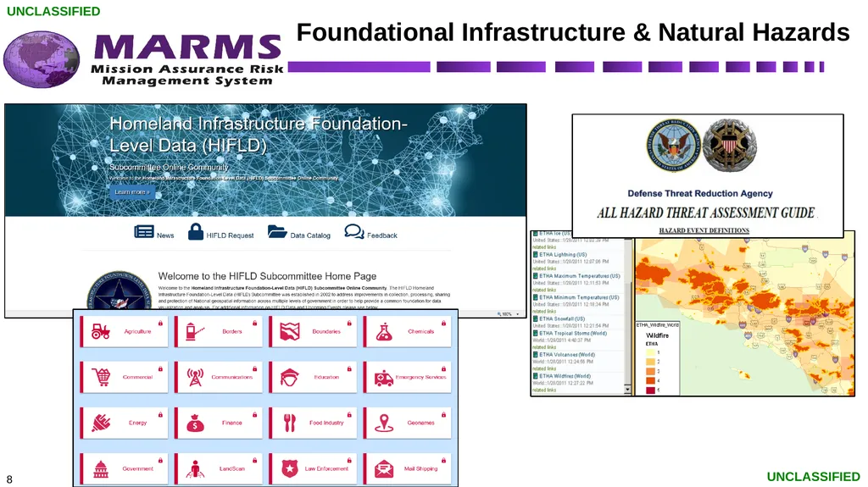Open the Emergency Services ambulance icon tile
The image size is (868, 487).
pyautogui.click(x=407, y=377)
